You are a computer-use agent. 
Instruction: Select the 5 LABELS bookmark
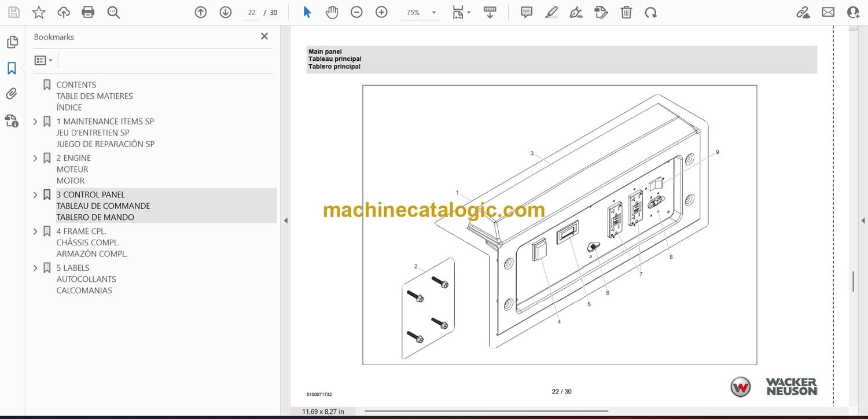pyautogui.click(x=86, y=279)
